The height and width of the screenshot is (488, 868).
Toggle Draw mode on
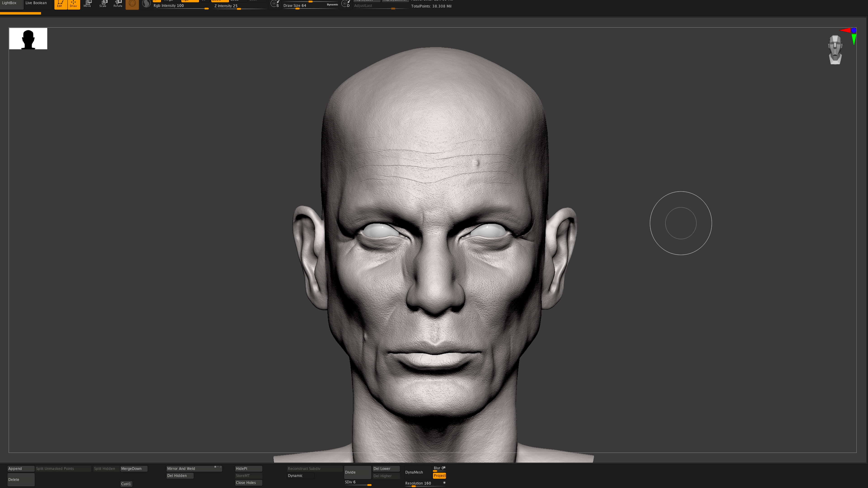coord(73,4)
